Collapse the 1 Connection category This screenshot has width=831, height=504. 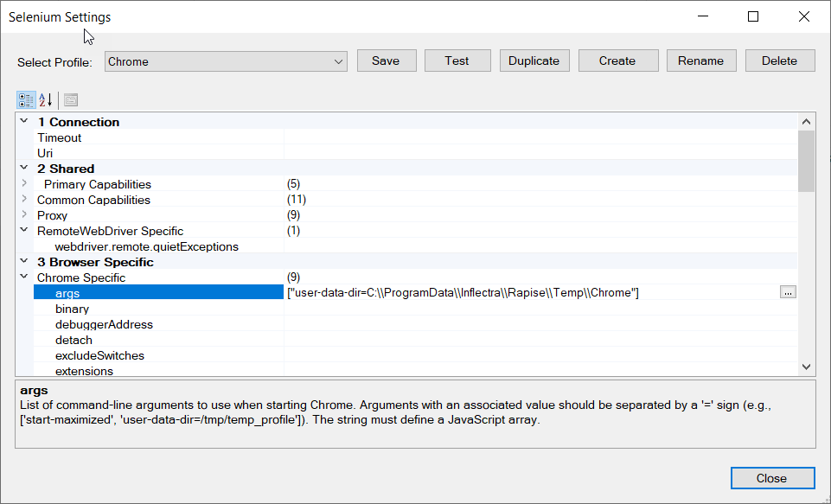(x=24, y=122)
